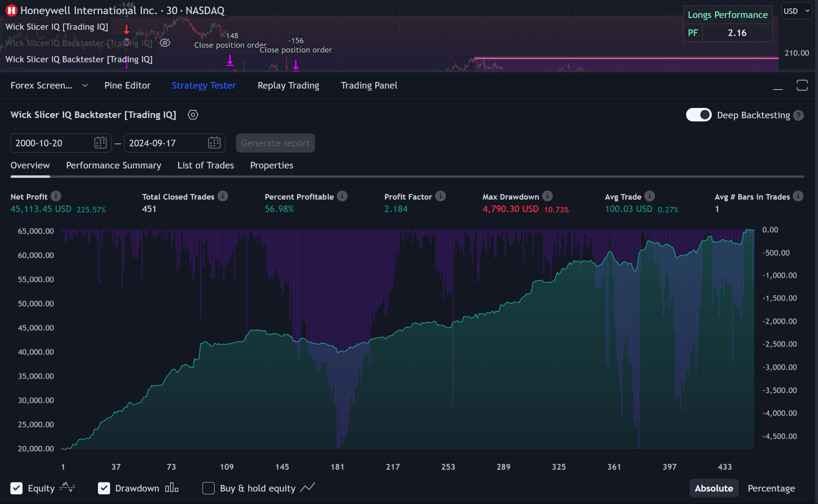The image size is (818, 504).
Task: Click Total Closed Trades value 451
Action: click(x=149, y=209)
